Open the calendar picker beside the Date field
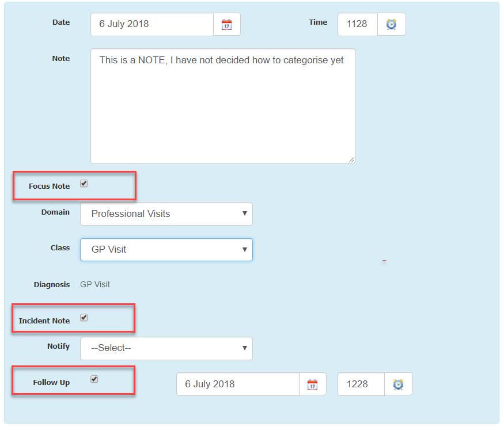504x427 pixels. (x=227, y=24)
